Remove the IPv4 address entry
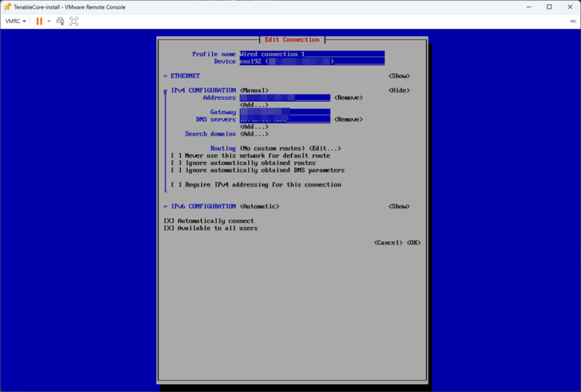Viewport: 581px width, 392px height. tap(349, 98)
